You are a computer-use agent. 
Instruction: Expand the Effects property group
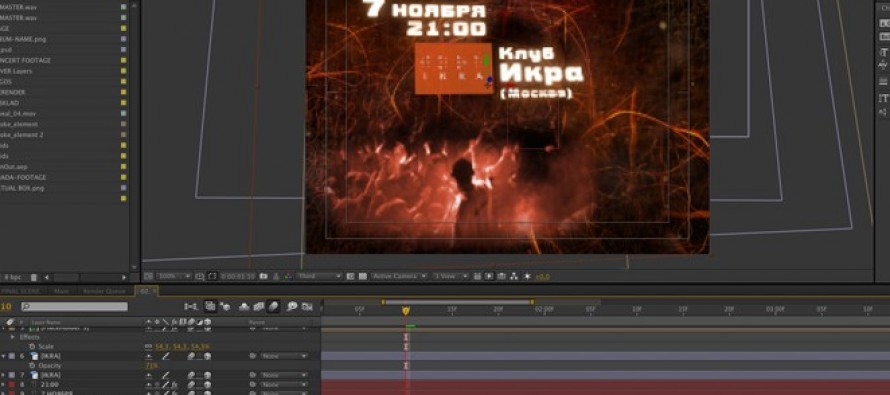coord(13,337)
